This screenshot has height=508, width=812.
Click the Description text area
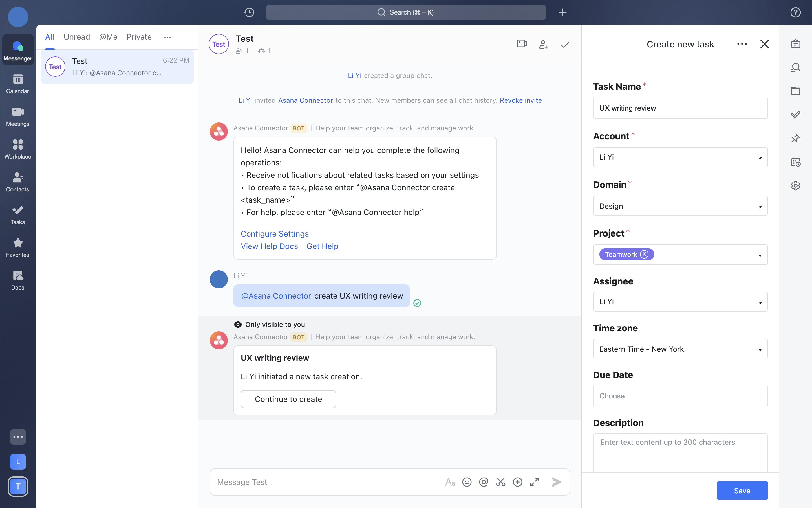[680, 453]
